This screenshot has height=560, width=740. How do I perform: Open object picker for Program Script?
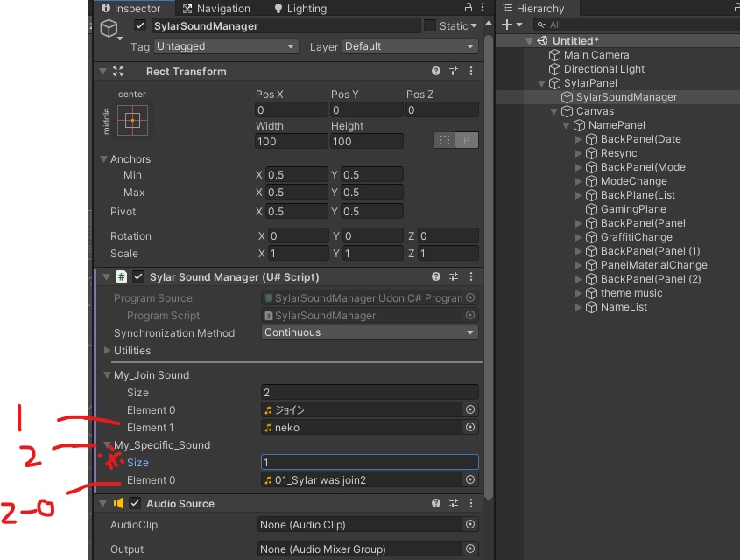[x=470, y=315]
